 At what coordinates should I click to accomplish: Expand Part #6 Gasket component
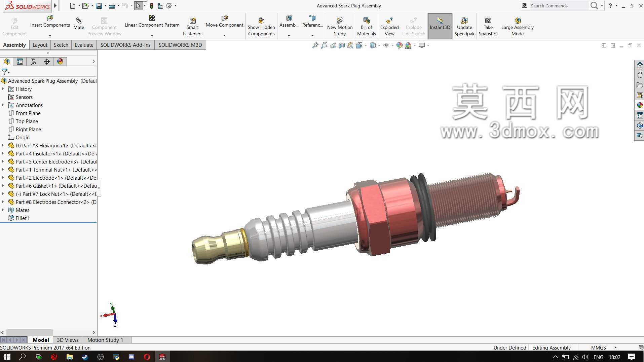[3, 186]
